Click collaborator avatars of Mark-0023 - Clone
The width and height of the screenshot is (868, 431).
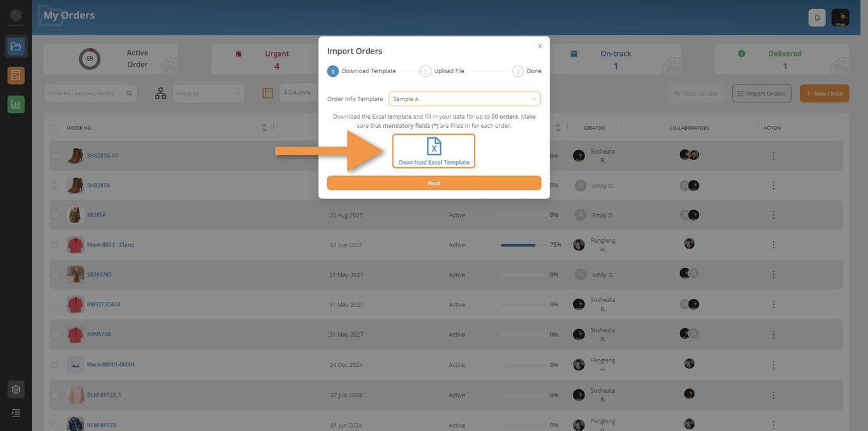(689, 243)
